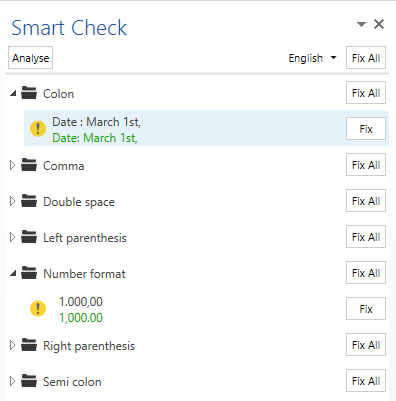This screenshot has height=401, width=396.
Task: Fix all Double space issues
Action: click(x=366, y=201)
